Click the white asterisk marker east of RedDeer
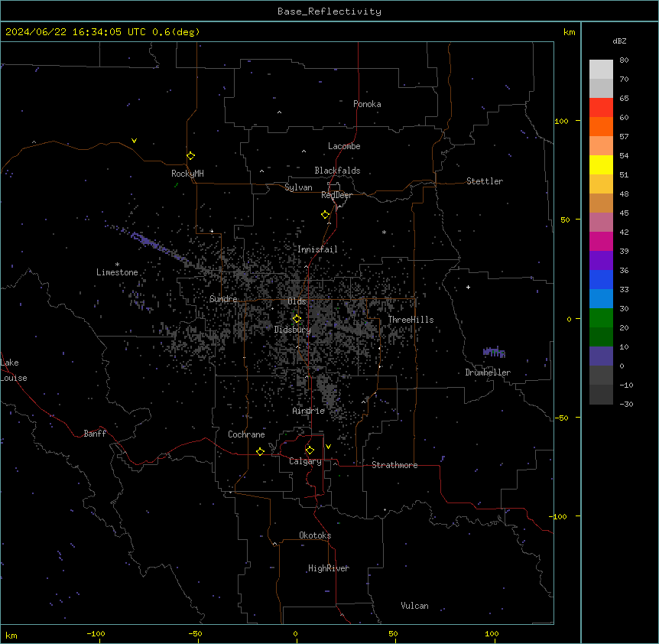 point(384,232)
